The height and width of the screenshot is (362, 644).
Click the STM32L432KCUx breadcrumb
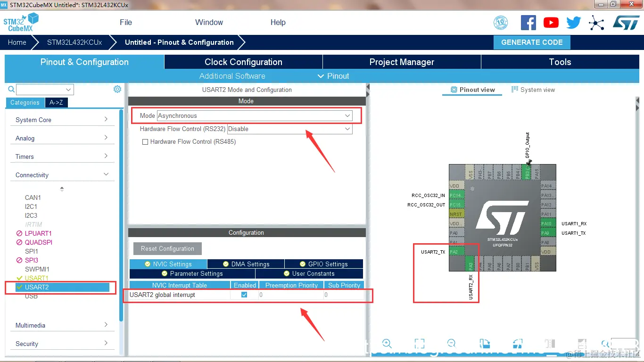[74, 42]
